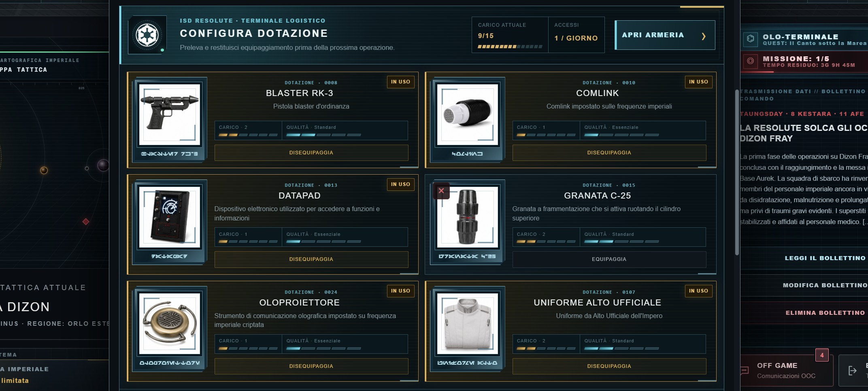
Task: Click the Olo-Terminale hexagon icon
Action: point(750,39)
